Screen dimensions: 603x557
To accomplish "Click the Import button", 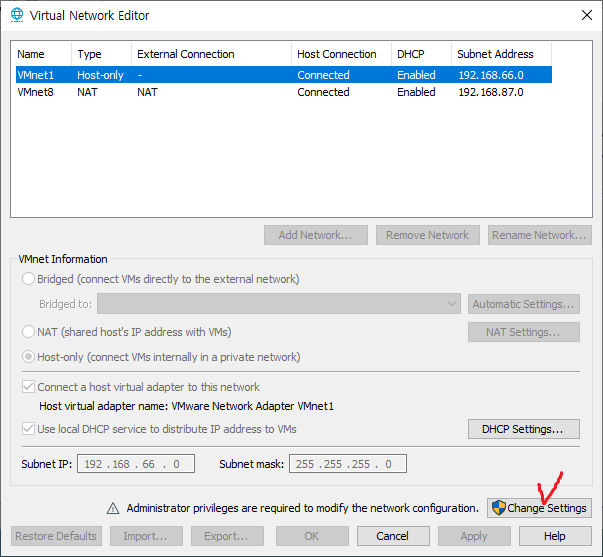I will point(146,536).
